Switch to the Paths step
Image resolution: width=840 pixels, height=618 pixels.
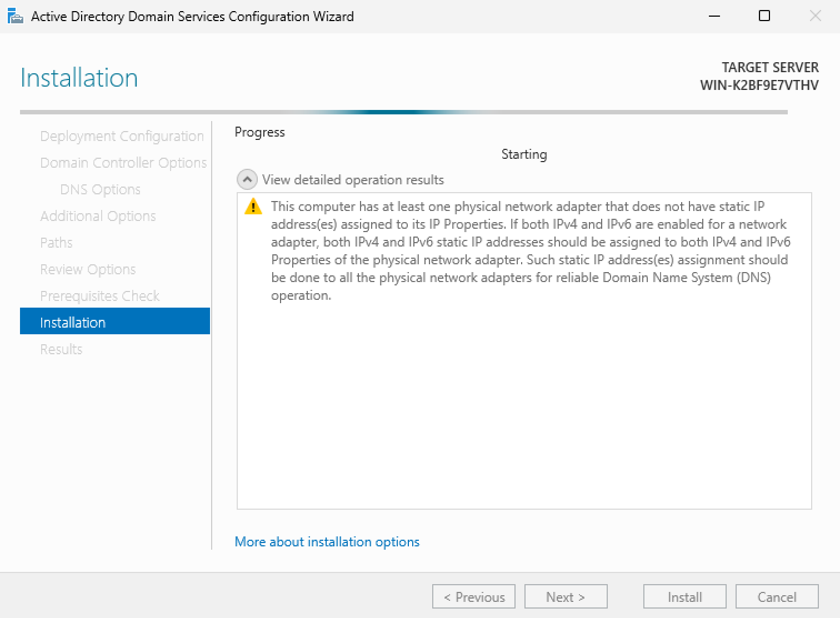56,243
